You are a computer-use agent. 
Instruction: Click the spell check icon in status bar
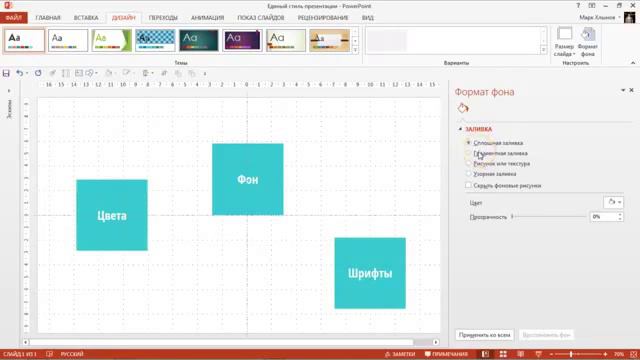[49, 354]
